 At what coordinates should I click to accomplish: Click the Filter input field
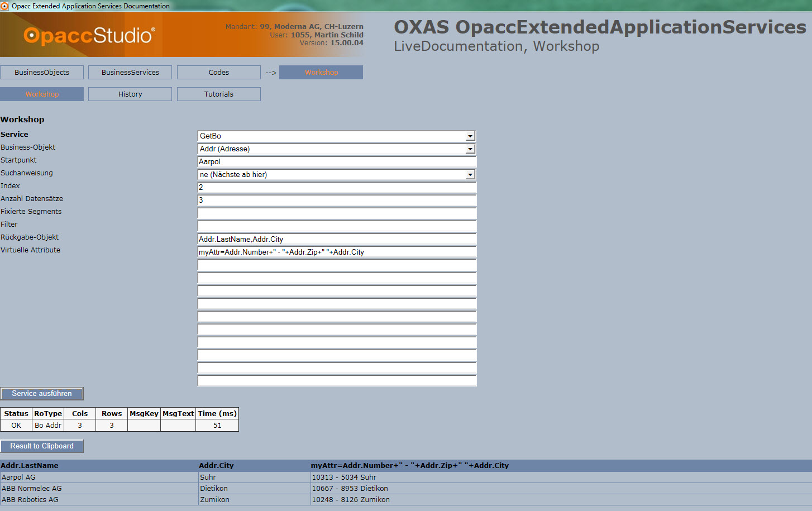(337, 226)
